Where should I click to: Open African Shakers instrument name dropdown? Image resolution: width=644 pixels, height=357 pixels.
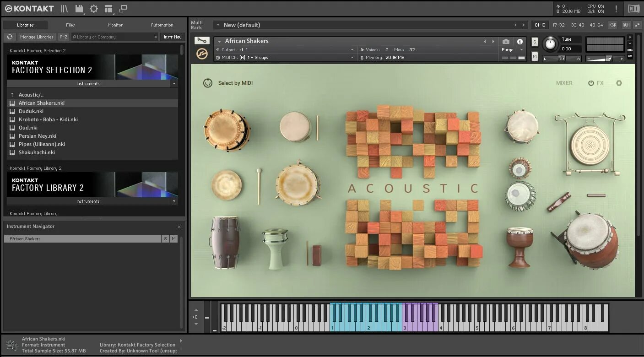[219, 41]
